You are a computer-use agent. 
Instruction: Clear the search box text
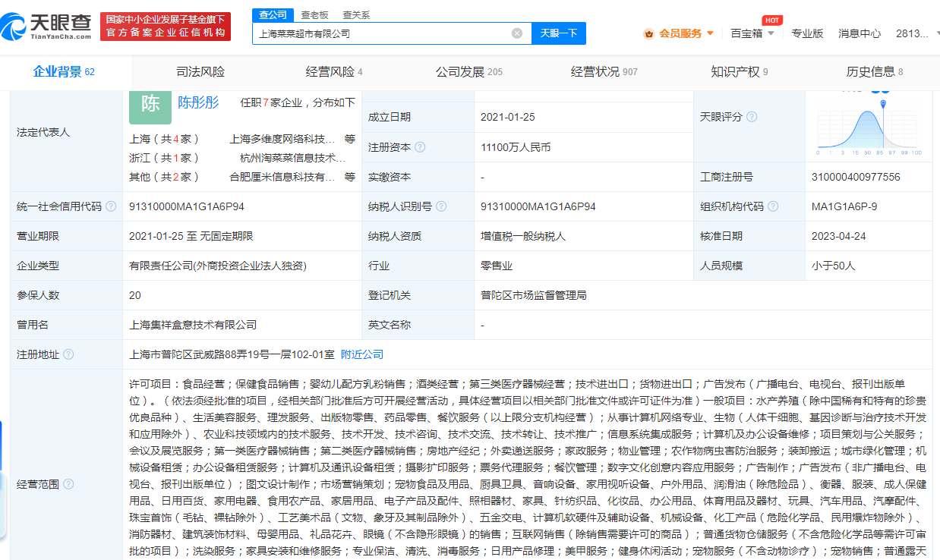tap(517, 33)
